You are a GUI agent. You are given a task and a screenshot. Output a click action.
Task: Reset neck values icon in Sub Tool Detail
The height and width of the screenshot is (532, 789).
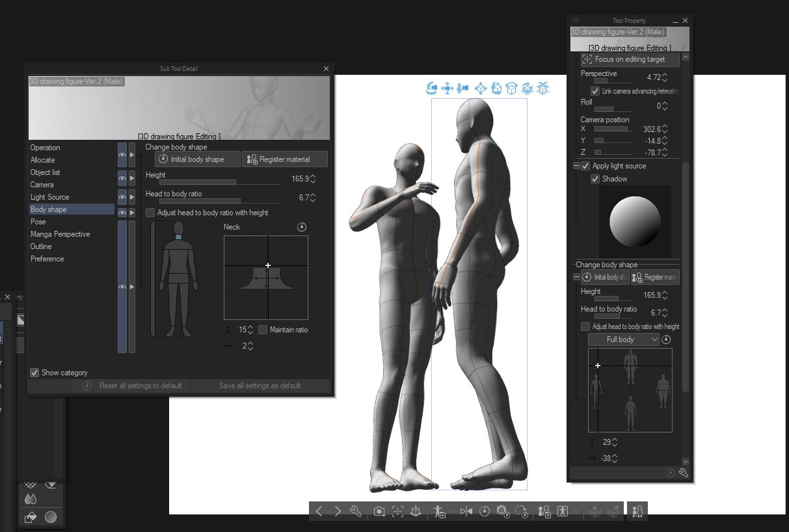(302, 227)
